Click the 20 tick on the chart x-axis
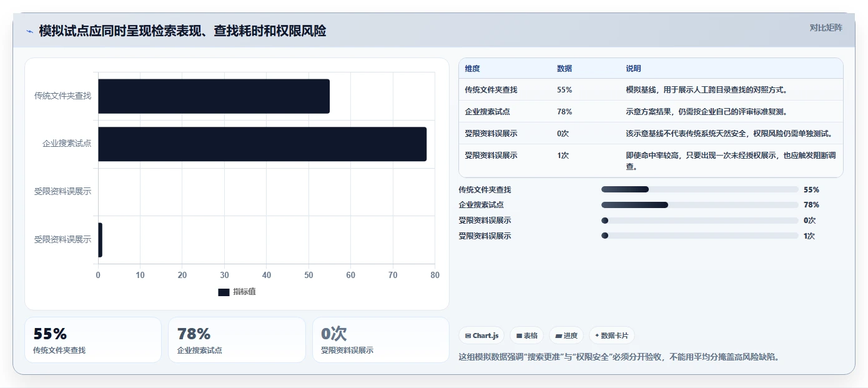Viewport: 868px width, 388px height. 182,275
